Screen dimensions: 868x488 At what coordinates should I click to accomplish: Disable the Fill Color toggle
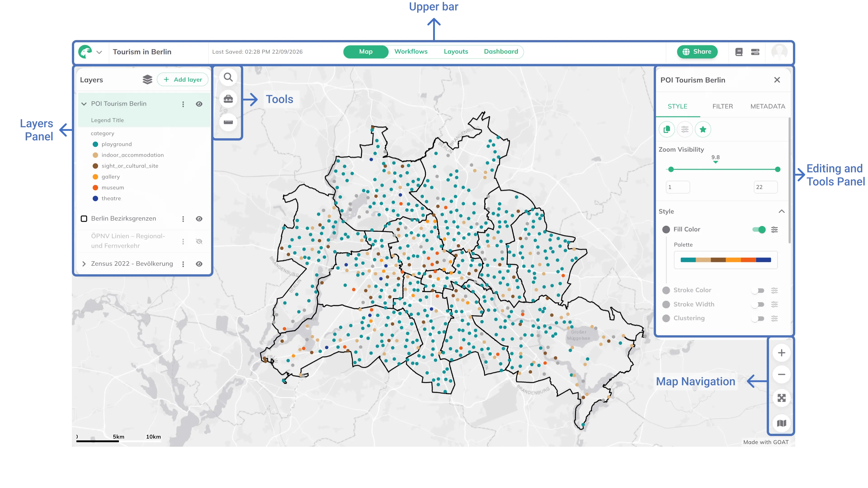(759, 229)
